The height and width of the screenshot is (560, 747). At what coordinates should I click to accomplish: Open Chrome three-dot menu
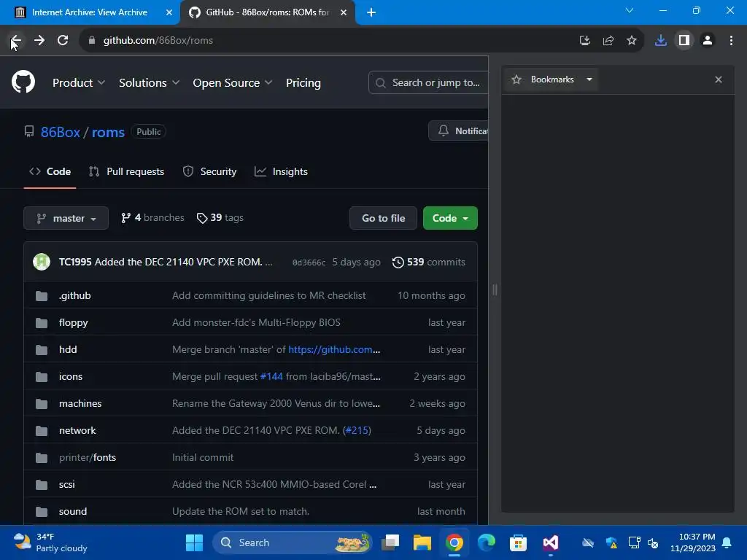click(x=731, y=41)
